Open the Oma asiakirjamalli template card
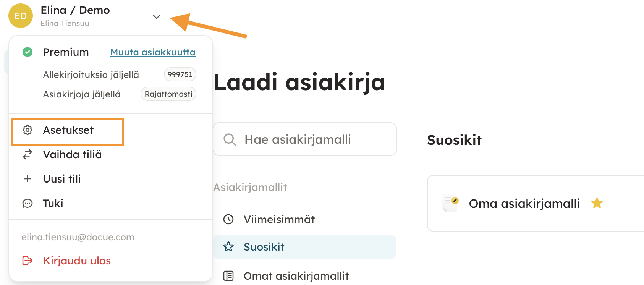The width and height of the screenshot is (644, 285). coord(524,204)
